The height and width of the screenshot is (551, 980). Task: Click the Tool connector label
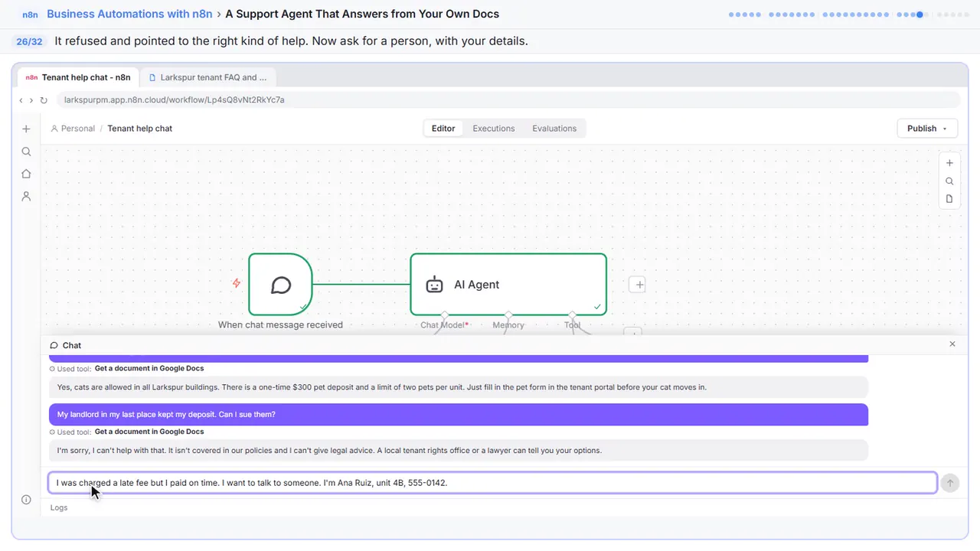point(572,325)
